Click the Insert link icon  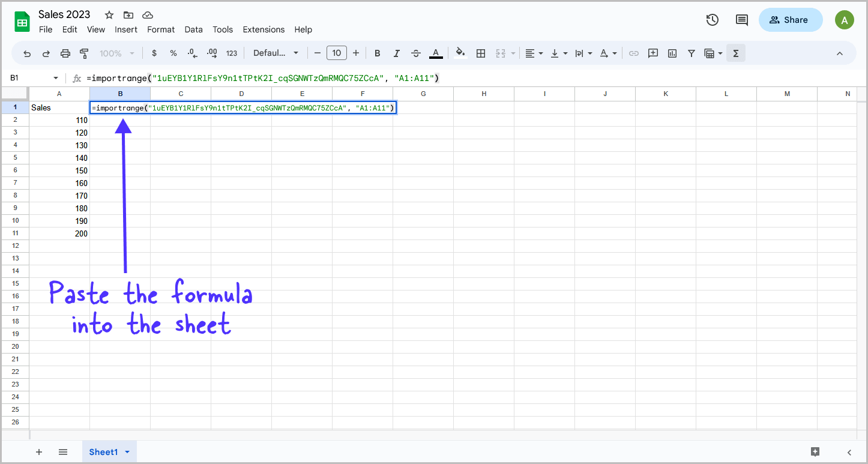tap(634, 53)
